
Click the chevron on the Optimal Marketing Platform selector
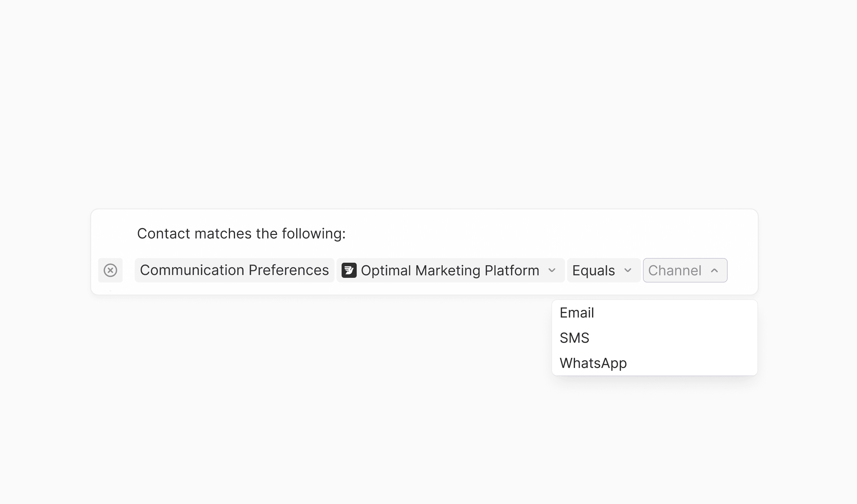(552, 270)
